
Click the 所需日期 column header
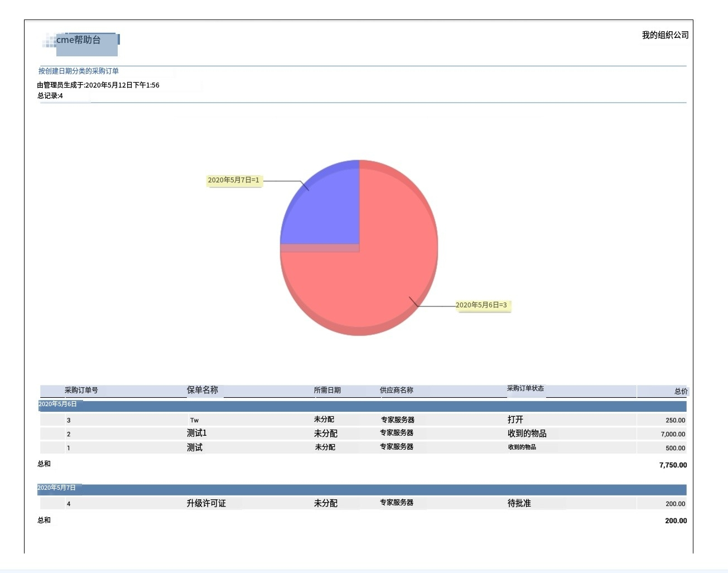(x=327, y=391)
